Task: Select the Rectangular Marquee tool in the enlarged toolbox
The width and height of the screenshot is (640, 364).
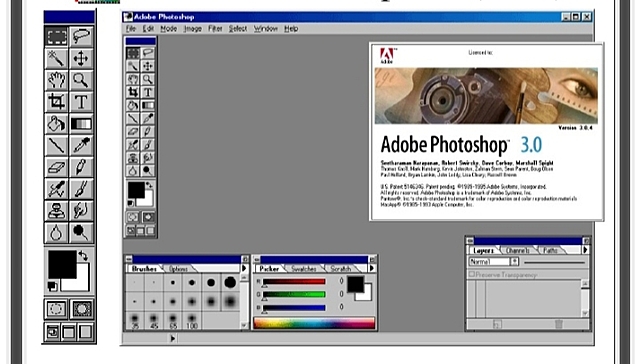Action: (57, 37)
